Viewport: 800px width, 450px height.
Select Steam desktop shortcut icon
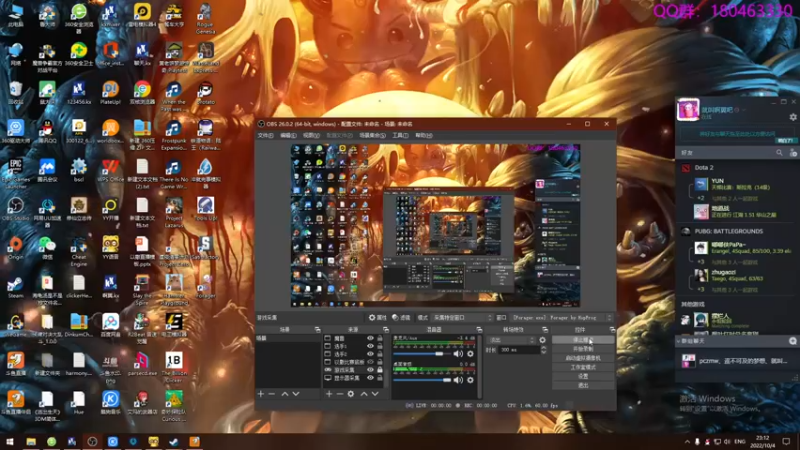pos(15,287)
